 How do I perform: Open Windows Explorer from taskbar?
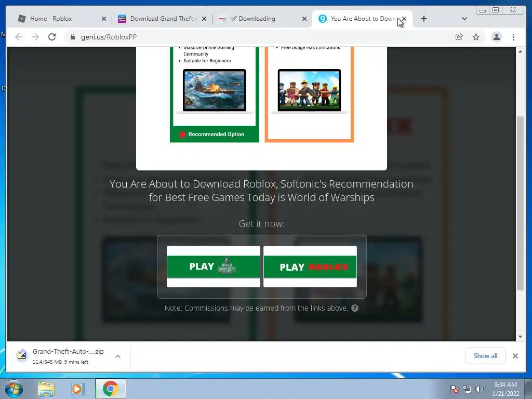[46, 389]
